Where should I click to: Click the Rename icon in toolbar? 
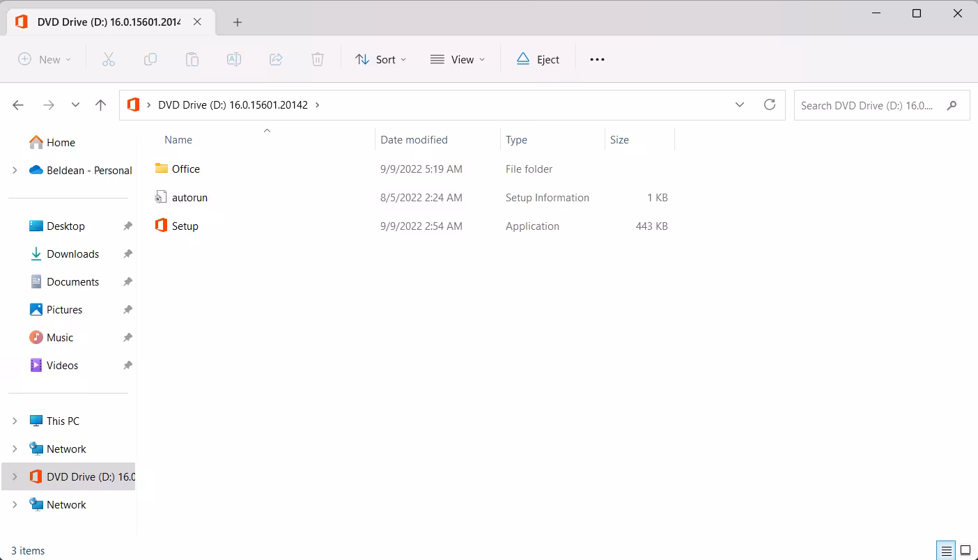[x=234, y=59]
